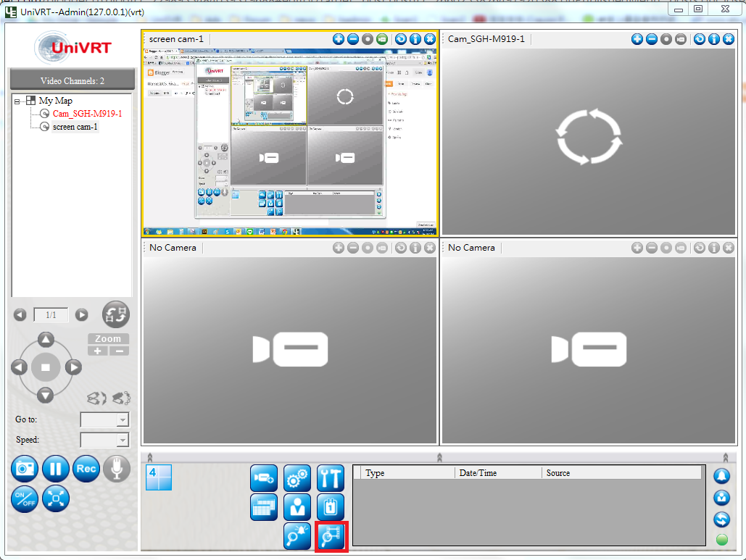746x560 pixels.
Task: Tilt the PTZ camera up
Action: 46,340
